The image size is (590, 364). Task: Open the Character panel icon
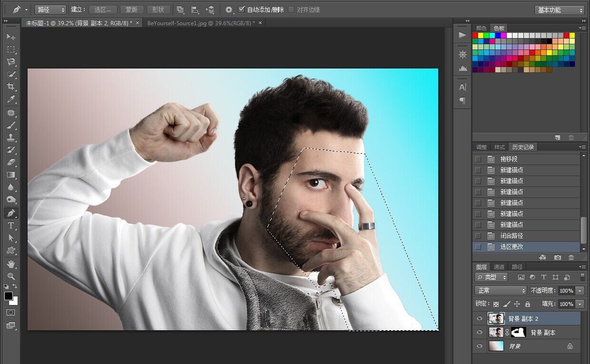[x=462, y=87]
